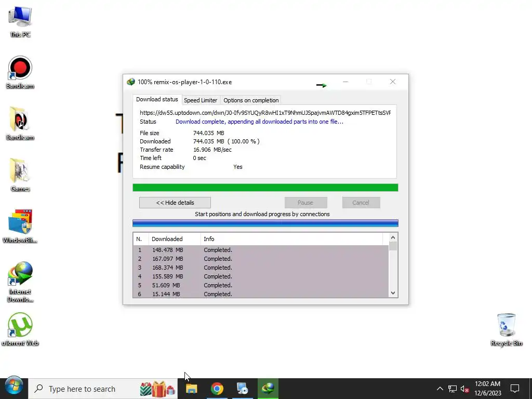Show hidden tray icons chevron

pos(440,389)
